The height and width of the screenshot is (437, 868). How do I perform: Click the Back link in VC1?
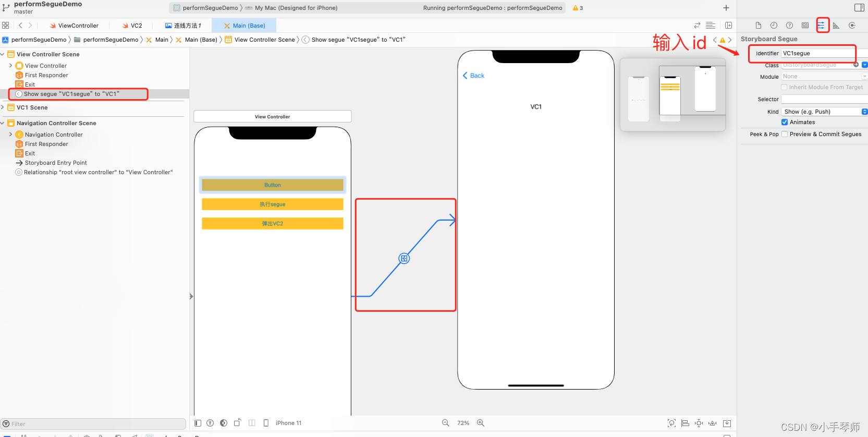(473, 76)
